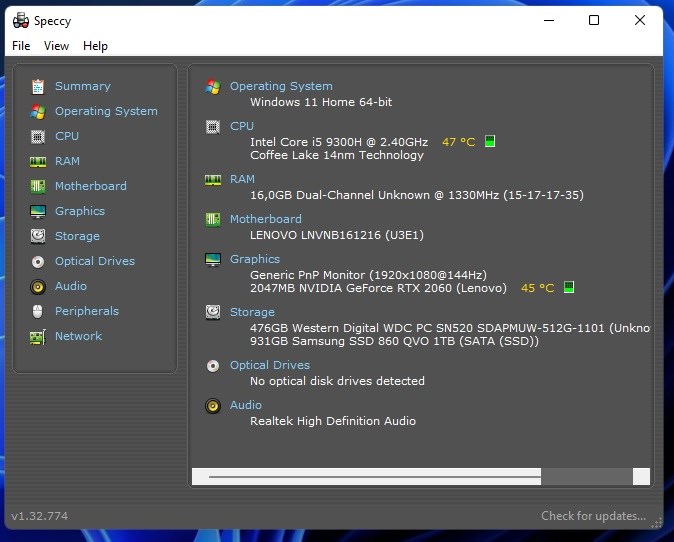This screenshot has height=542, width=674.
Task: Open the Operating System heading link in summary
Action: point(281,86)
